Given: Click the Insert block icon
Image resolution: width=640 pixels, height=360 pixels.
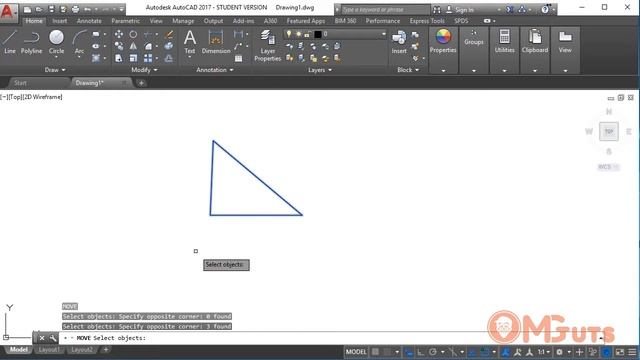Looking at the screenshot, I should coord(399,42).
